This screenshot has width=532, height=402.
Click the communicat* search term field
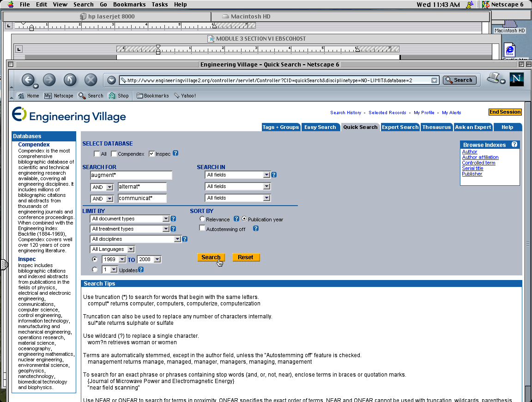click(x=142, y=198)
